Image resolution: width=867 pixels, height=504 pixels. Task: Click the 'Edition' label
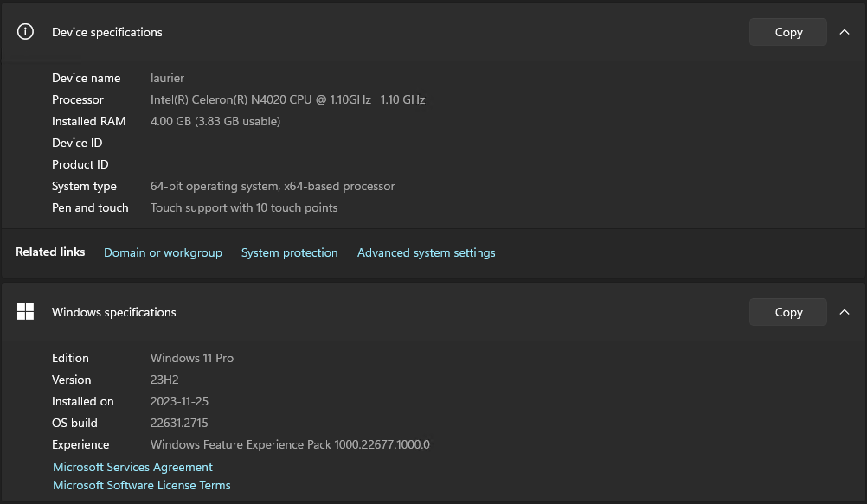click(70, 358)
